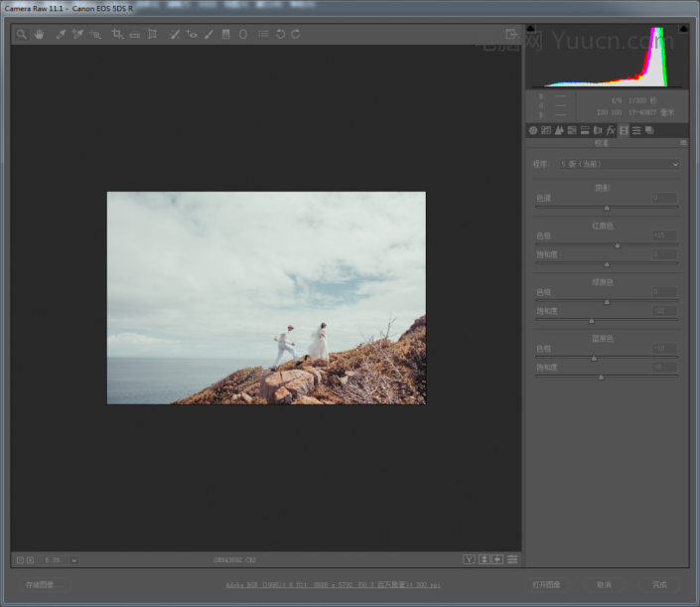
Task: Toggle highlight clipping warning in histogram
Action: point(684,29)
